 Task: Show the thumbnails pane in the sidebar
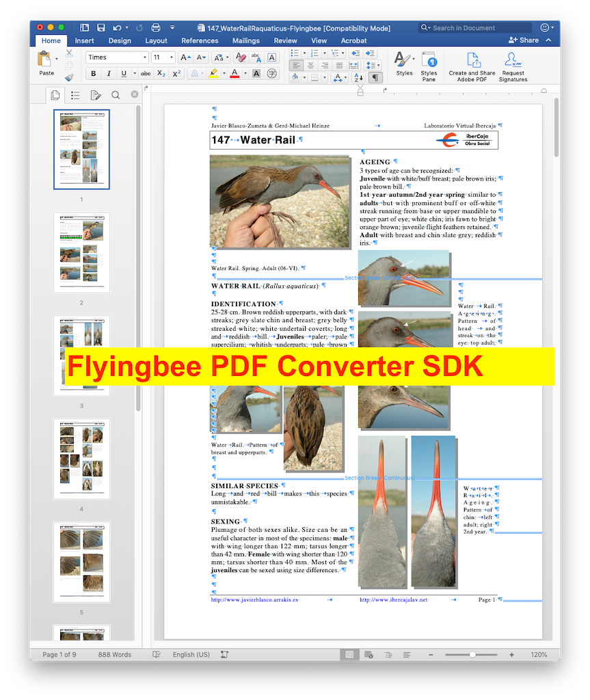[x=55, y=95]
